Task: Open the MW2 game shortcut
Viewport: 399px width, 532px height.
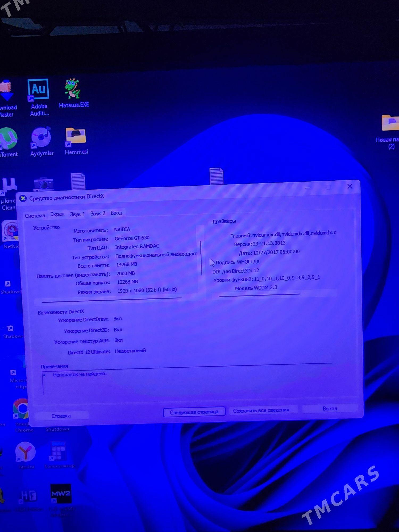Action: coord(61,494)
